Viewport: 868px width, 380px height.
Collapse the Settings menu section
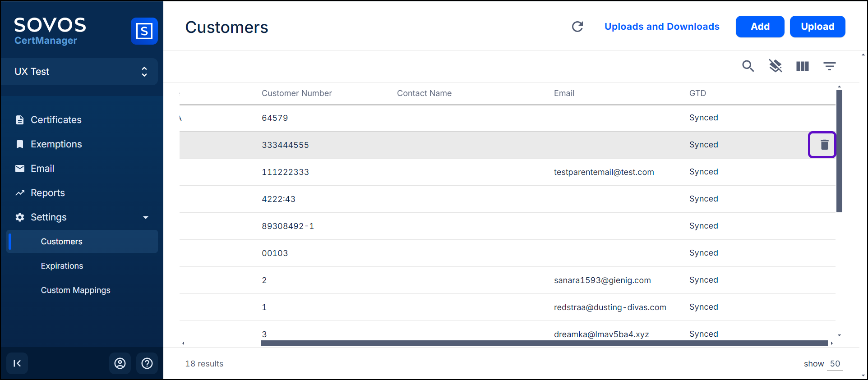tap(145, 217)
